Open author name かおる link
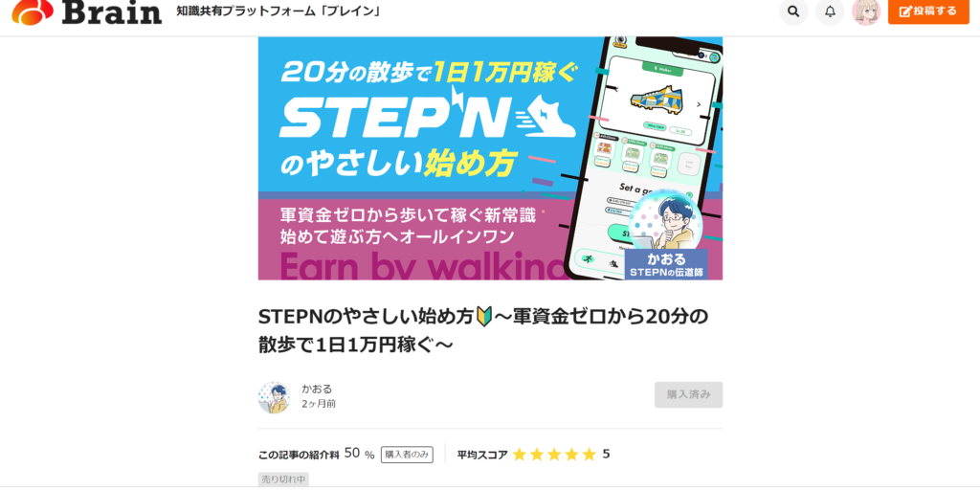Image resolution: width=980 pixels, height=490 pixels. 317,389
